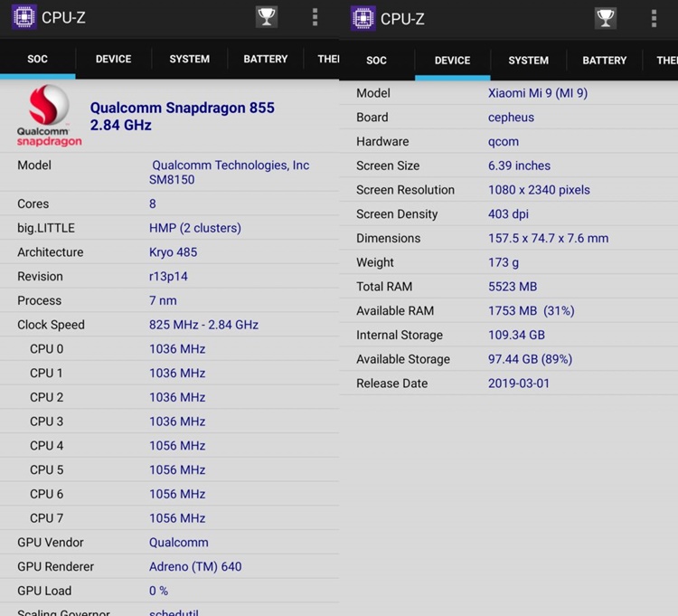678x616 pixels.
Task: Tap the 'CPU 1' row label
Action: pos(47,374)
